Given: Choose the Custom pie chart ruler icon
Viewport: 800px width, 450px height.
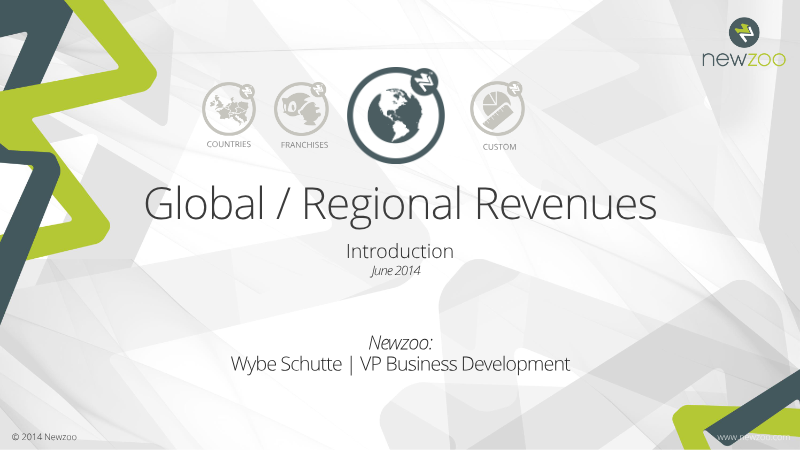Looking at the screenshot, I should [497, 109].
